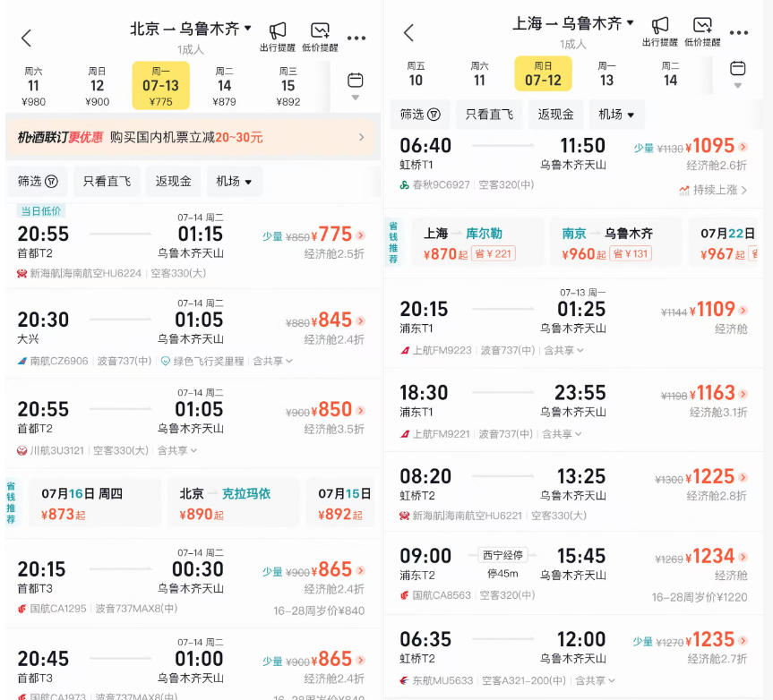The width and height of the screenshot is (773, 700).
Task: Click 持续上涨 price trend link
Action: (x=713, y=190)
